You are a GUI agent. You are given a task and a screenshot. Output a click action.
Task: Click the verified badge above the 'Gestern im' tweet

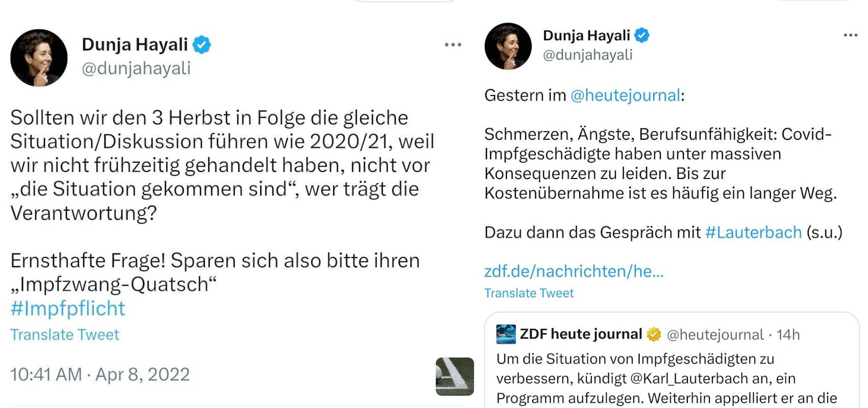(641, 35)
